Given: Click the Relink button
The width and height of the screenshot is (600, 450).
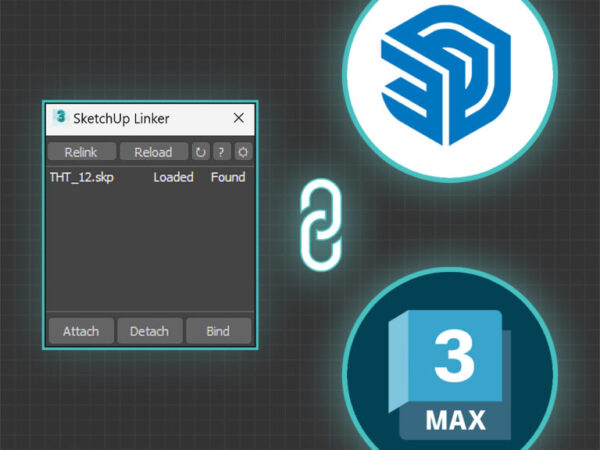Looking at the screenshot, I should point(82,152).
